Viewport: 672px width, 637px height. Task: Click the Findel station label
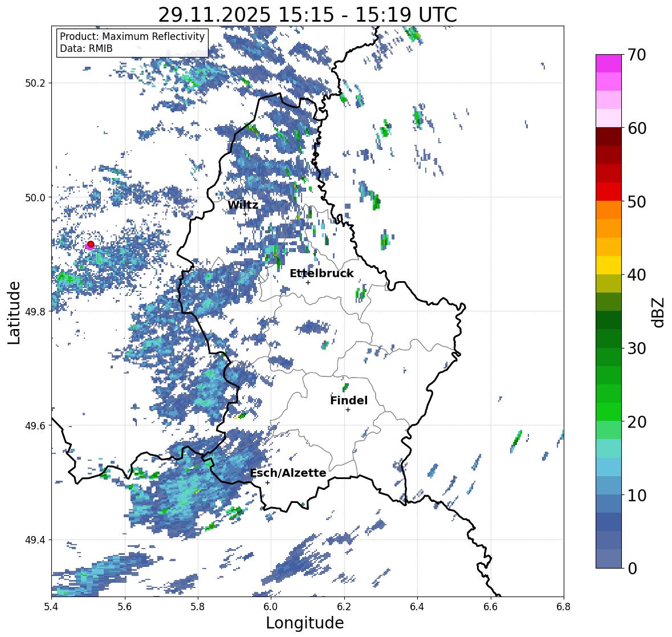click(x=349, y=400)
